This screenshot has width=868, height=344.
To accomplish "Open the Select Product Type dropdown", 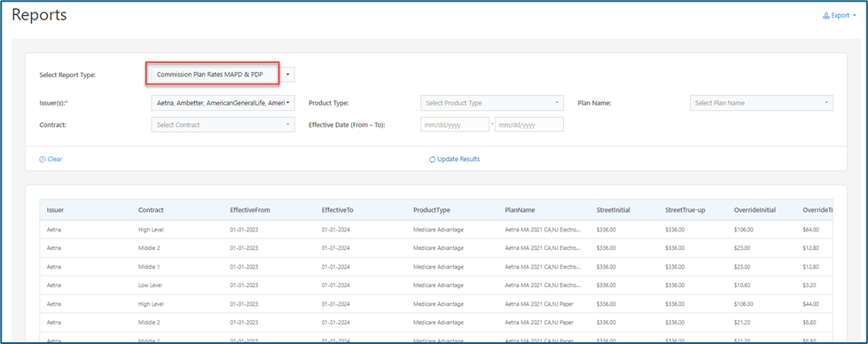I will (491, 103).
